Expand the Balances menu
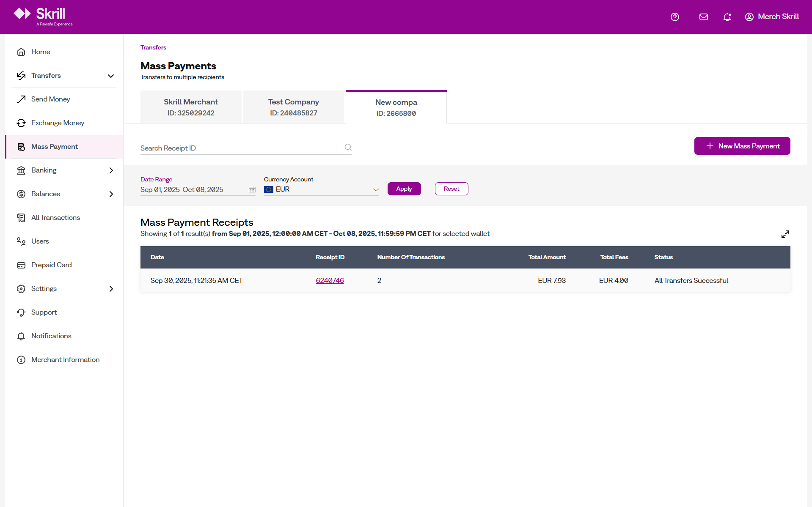Image resolution: width=812 pixels, height=507 pixels. (111, 194)
